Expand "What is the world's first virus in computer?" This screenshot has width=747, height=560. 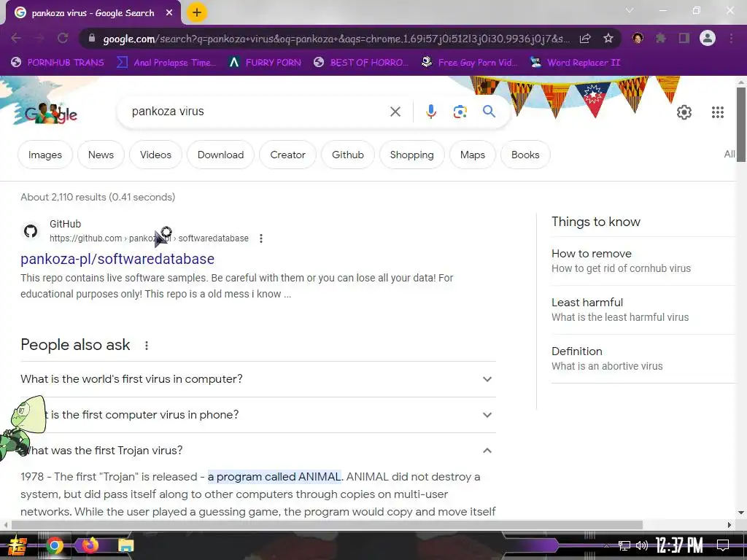[258, 379]
